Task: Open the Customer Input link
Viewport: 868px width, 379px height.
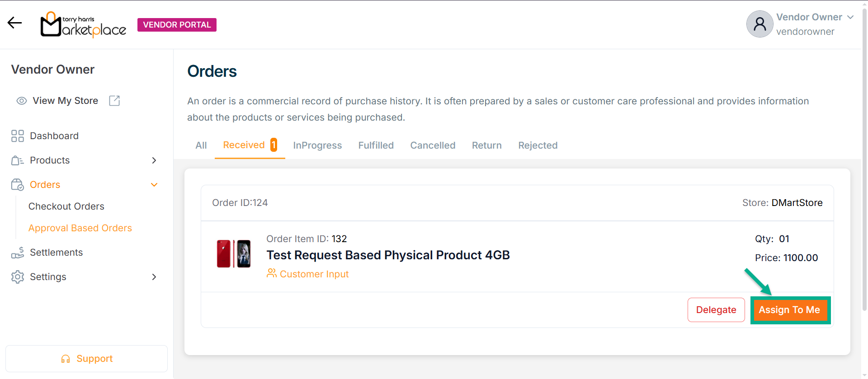Action: (314, 274)
